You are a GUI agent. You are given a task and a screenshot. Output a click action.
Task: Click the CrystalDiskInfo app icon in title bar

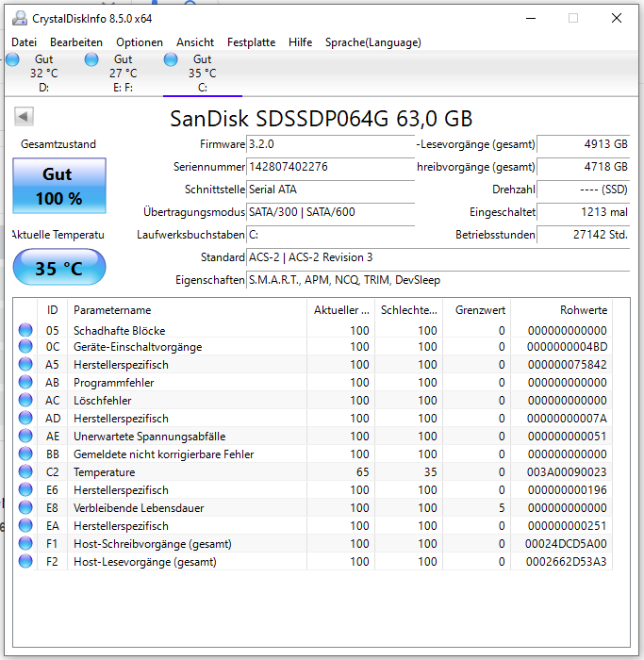click(20, 19)
